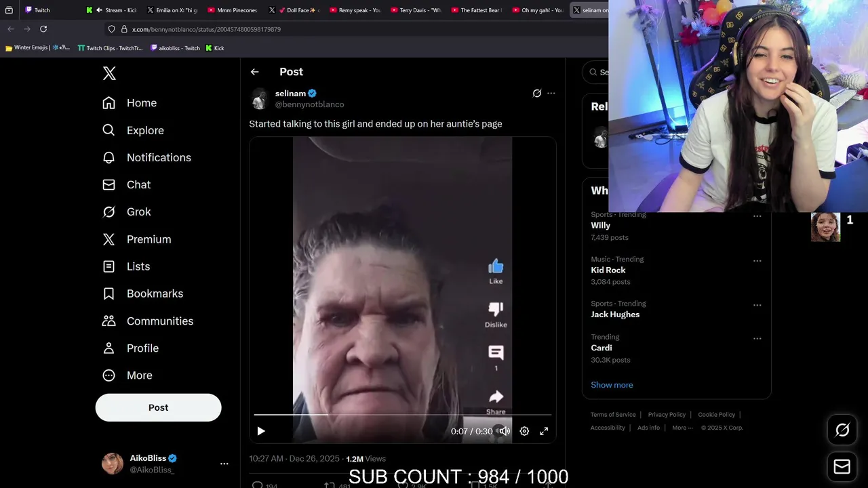Open Explore from sidebar
Viewport: 868px width, 488px height.
pos(133,130)
